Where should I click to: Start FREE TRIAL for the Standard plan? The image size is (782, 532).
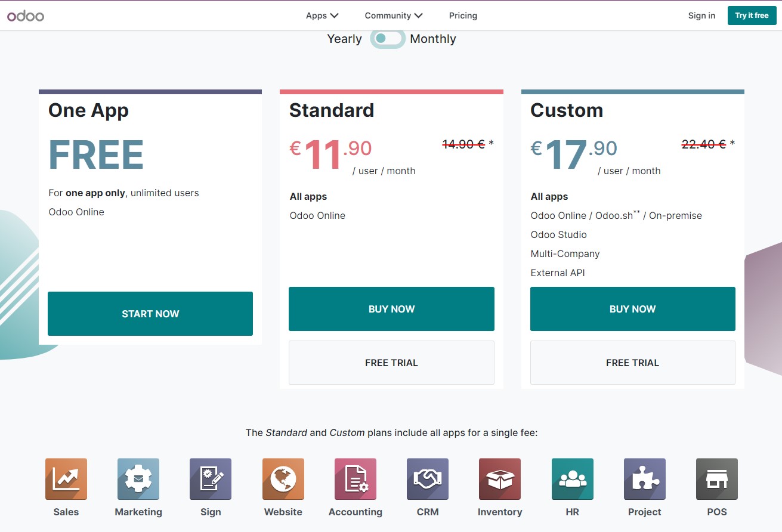[391, 363]
